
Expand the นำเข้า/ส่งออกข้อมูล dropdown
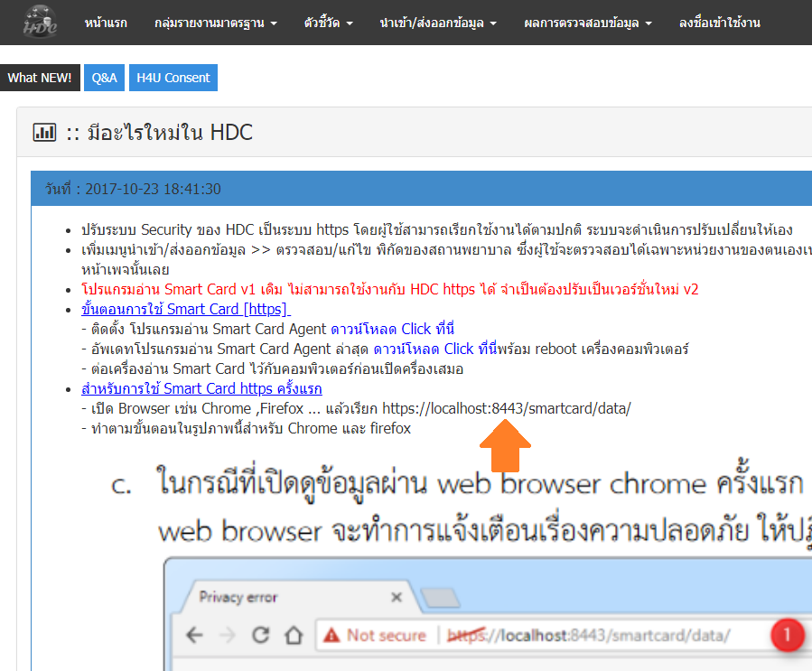click(x=438, y=23)
